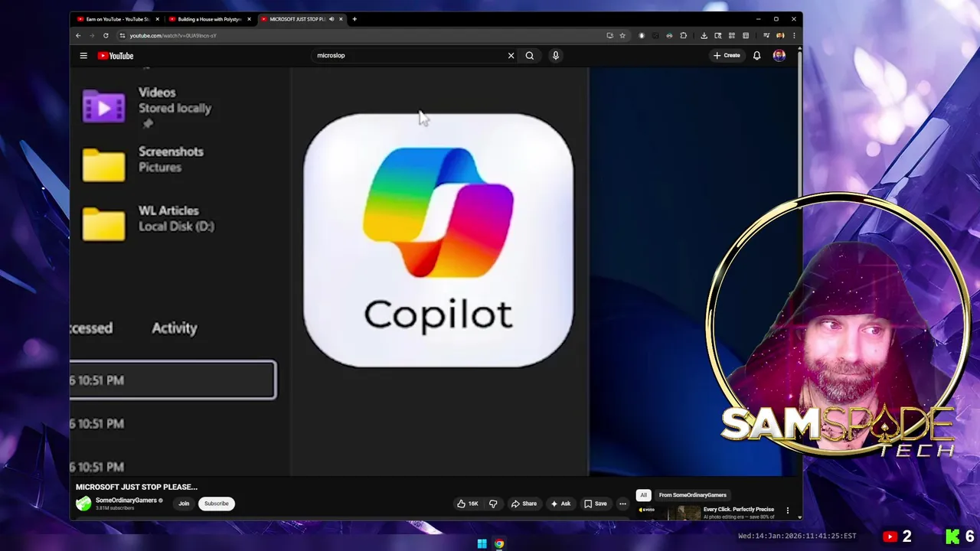980x551 pixels.
Task: Reload the page with the refresh icon
Action: coord(106,35)
